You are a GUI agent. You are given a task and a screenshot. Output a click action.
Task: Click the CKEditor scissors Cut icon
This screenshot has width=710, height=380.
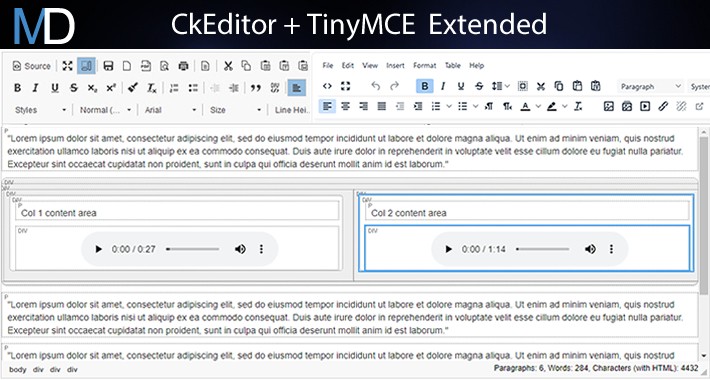click(228, 66)
